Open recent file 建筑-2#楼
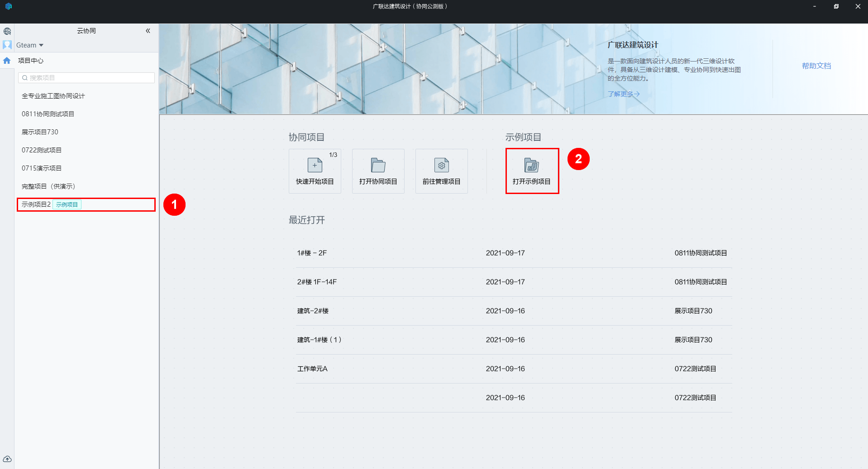 (313, 311)
